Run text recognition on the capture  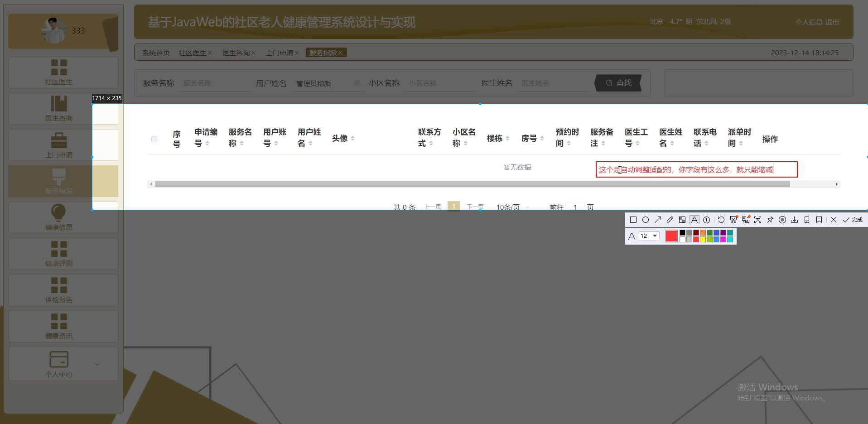pyautogui.click(x=758, y=220)
